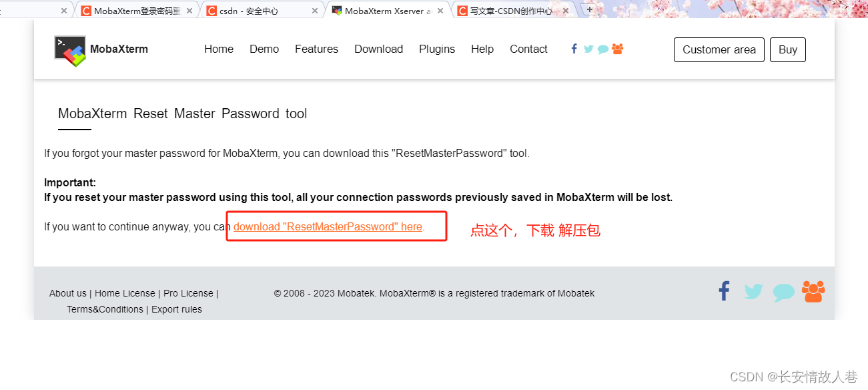Open the Twitter icon in header
This screenshot has height=390, width=868.
click(x=588, y=49)
